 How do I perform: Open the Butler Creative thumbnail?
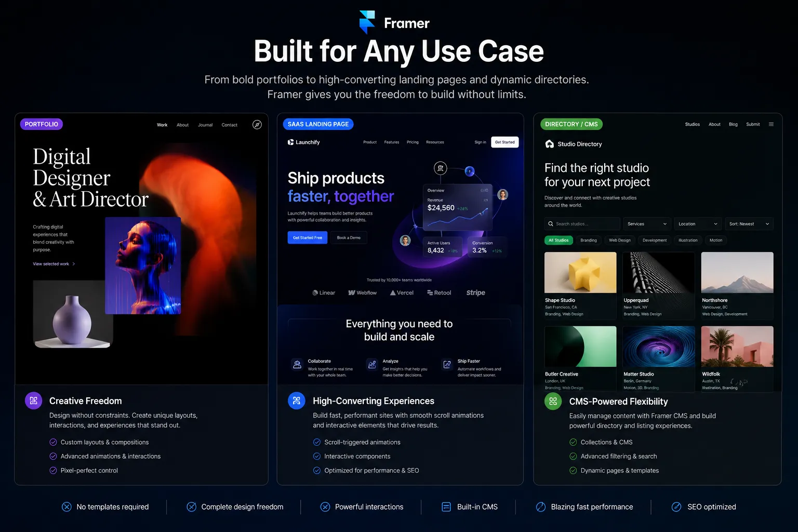pyautogui.click(x=580, y=347)
